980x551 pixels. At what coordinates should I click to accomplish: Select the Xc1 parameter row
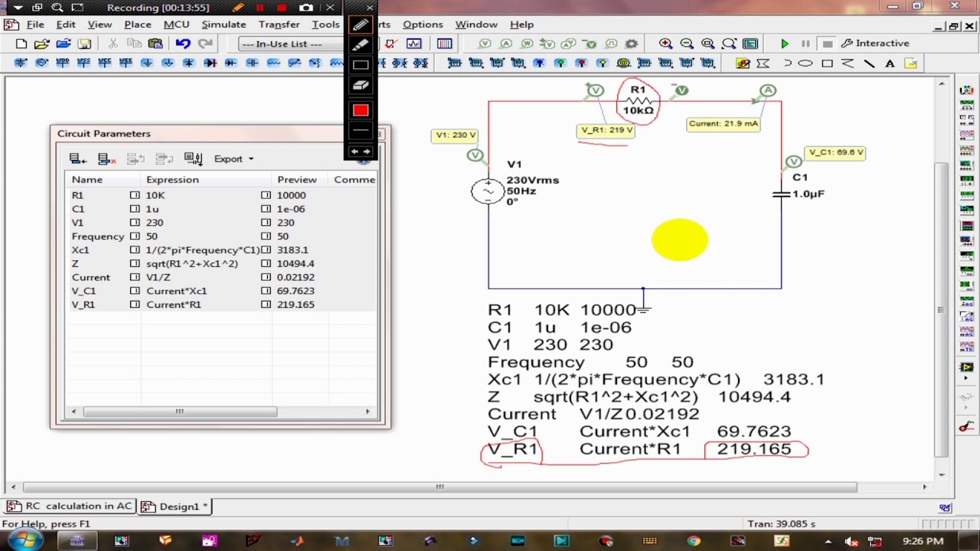(222, 249)
